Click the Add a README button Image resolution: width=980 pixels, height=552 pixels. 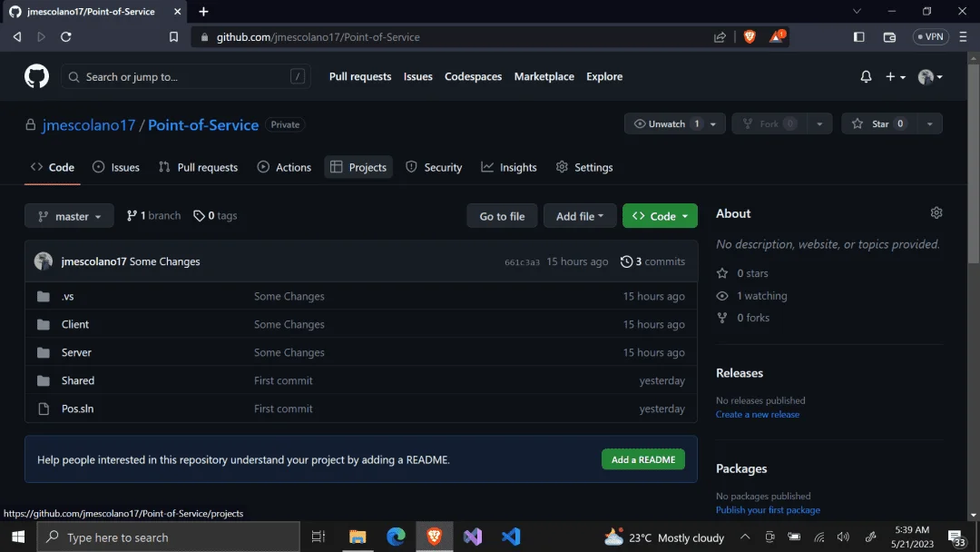tap(643, 459)
